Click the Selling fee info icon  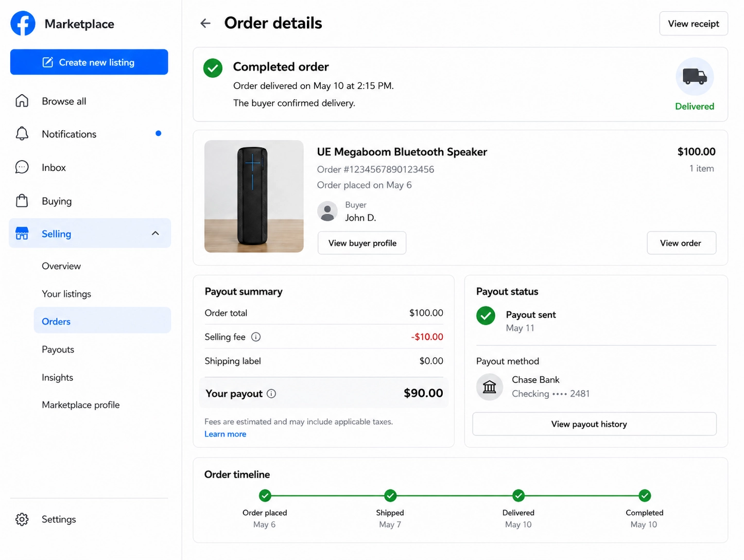pos(255,337)
